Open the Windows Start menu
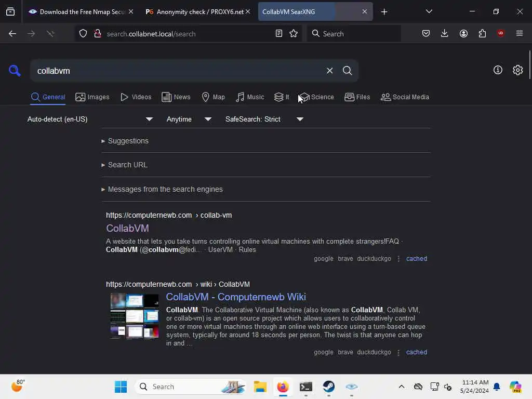 click(x=121, y=387)
